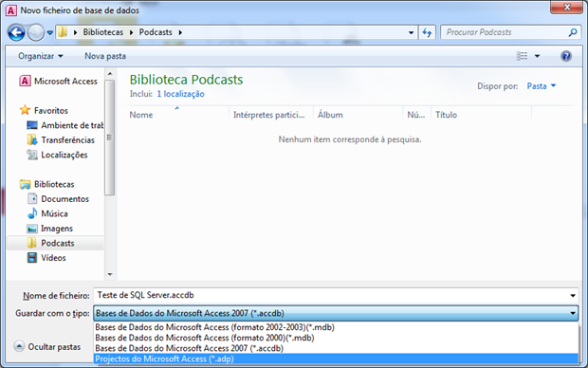The width and height of the screenshot is (588, 368).
Task: Click the Guardar com o tipo combo box
Action: (336, 313)
